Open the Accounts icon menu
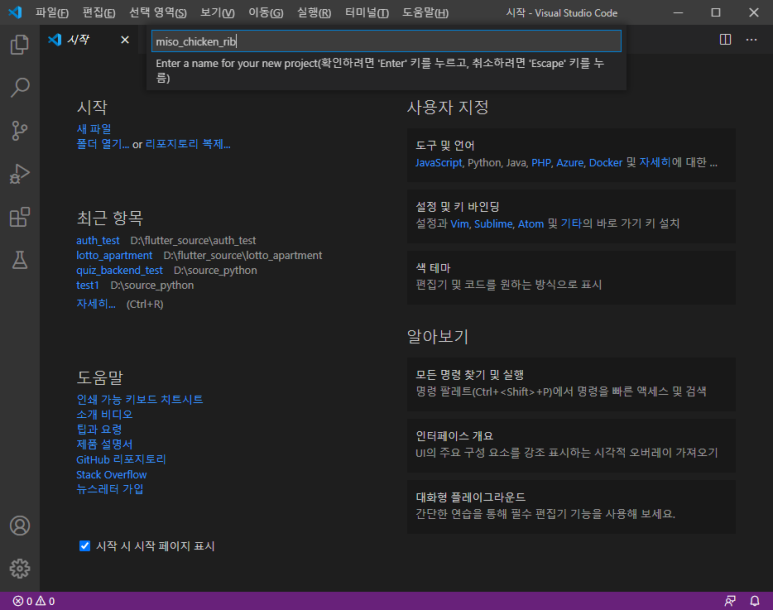The width and height of the screenshot is (773, 610). (20, 526)
